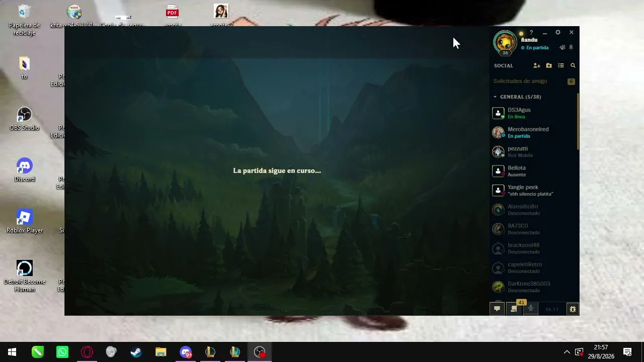Open the client help question mark
This screenshot has height=362, width=644.
click(531, 33)
